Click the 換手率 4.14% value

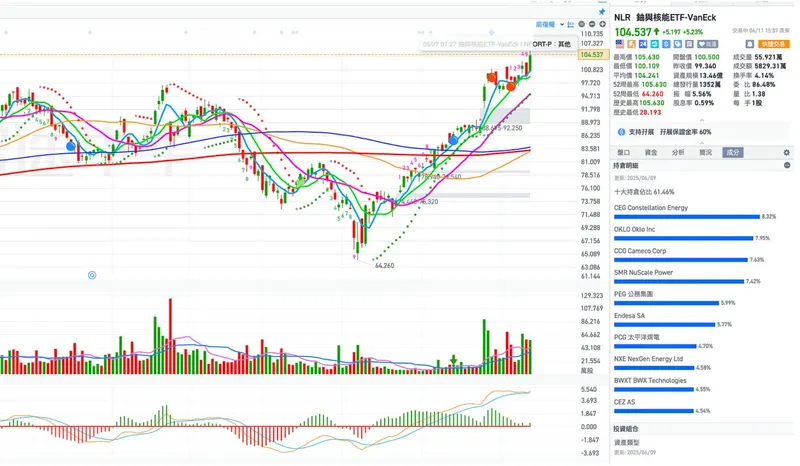tap(764, 76)
